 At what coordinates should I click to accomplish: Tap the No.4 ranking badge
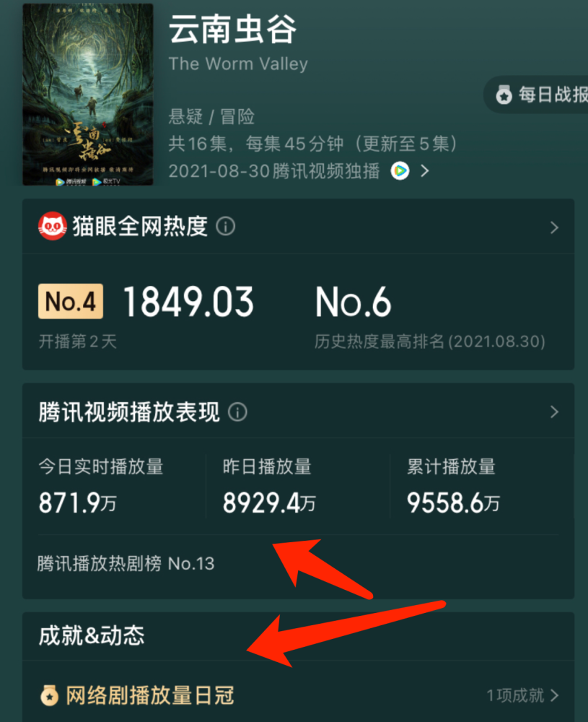[71, 301]
